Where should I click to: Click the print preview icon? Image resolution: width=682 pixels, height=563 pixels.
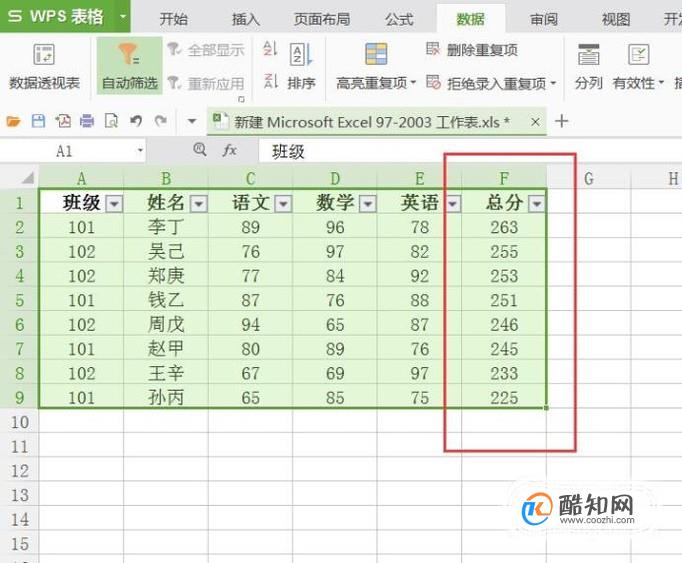point(111,121)
